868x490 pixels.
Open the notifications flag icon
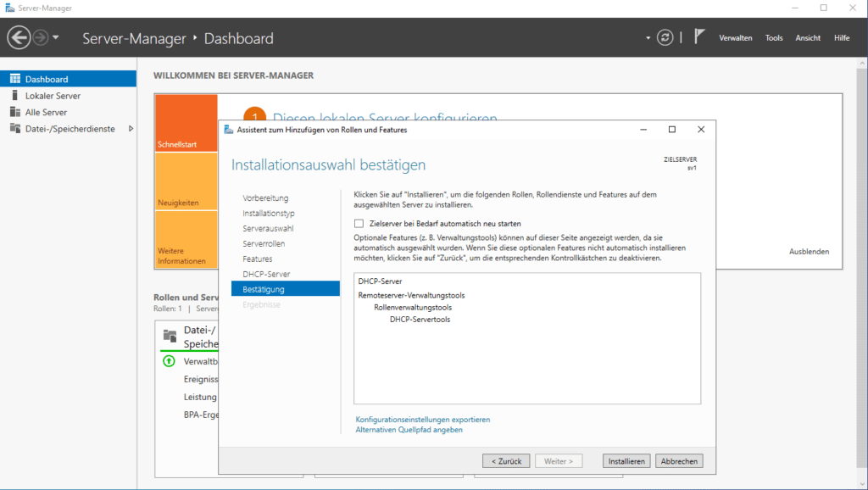coord(699,36)
